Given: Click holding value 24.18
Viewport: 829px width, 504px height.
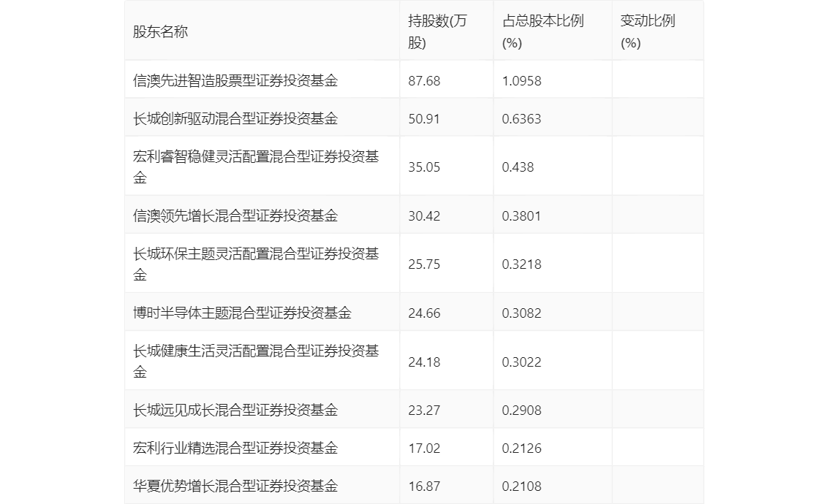Looking at the screenshot, I should pyautogui.click(x=424, y=362).
